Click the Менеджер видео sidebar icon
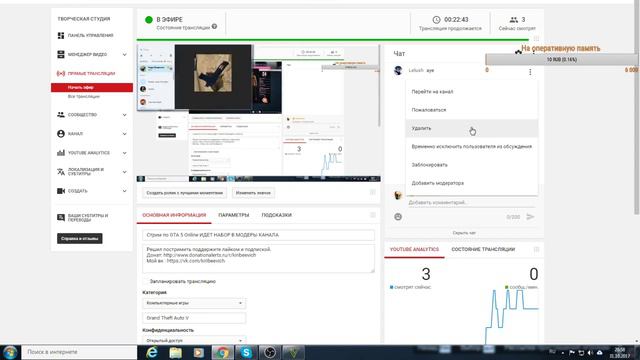This screenshot has height=360, width=640. pyautogui.click(x=61, y=54)
